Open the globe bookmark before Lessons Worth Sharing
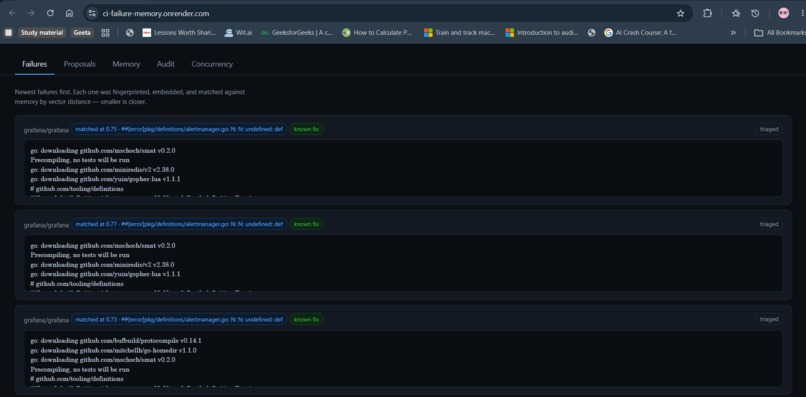806x397 pixels. (130, 32)
